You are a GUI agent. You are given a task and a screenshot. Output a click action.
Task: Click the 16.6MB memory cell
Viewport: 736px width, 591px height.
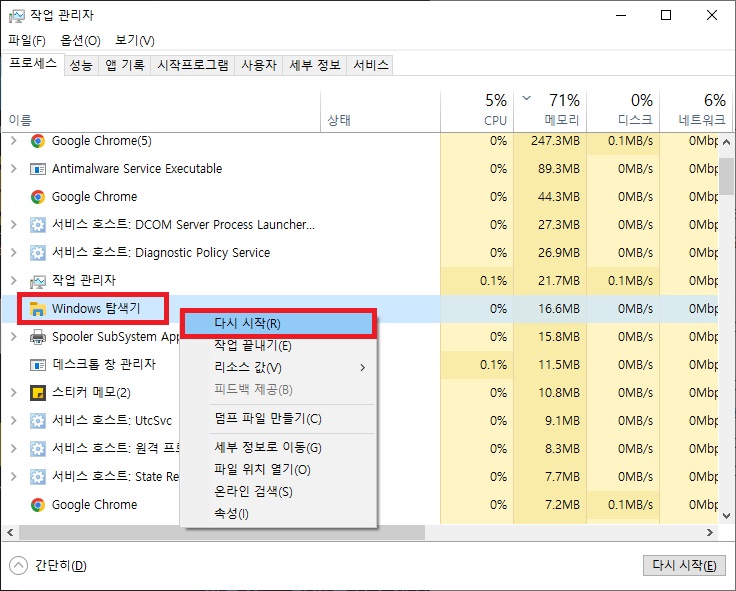pyautogui.click(x=550, y=309)
